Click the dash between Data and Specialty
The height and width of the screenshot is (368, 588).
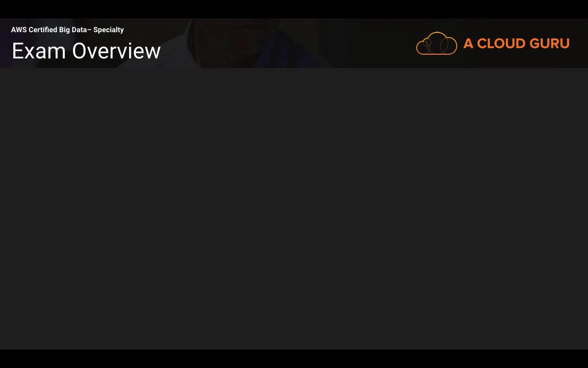tap(89, 30)
